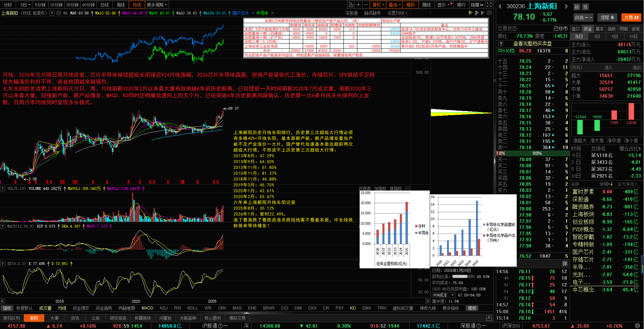Click orange 交易 trade button
This screenshot has width=644, height=329.
click(631, 17)
